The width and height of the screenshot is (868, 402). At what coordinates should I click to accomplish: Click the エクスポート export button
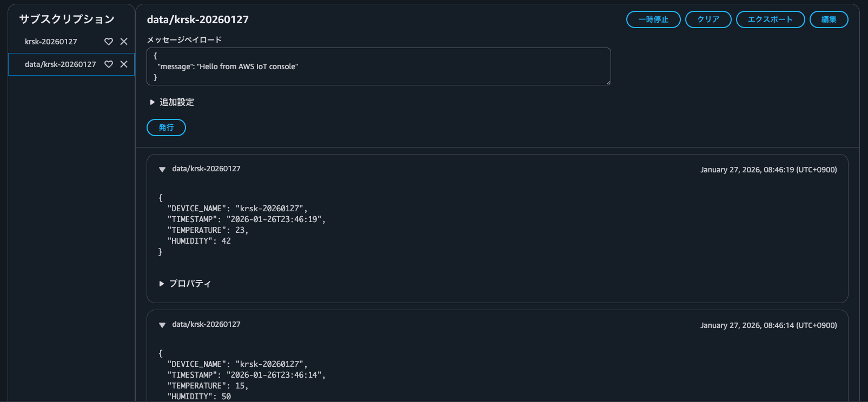pyautogui.click(x=770, y=19)
